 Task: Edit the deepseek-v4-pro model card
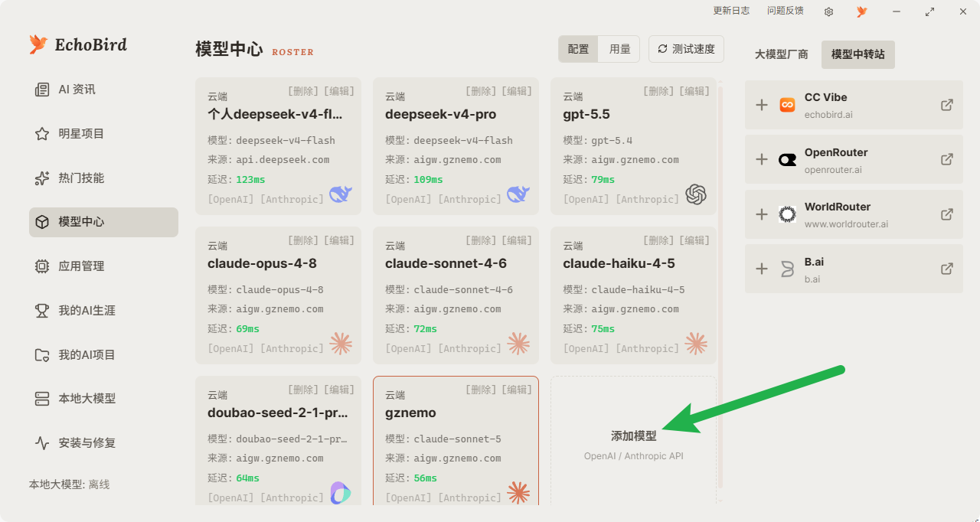click(518, 91)
